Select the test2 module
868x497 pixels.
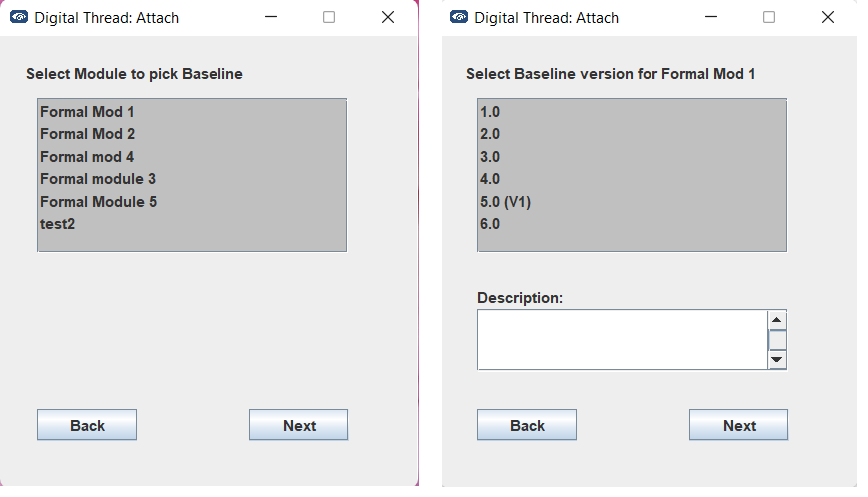[58, 224]
